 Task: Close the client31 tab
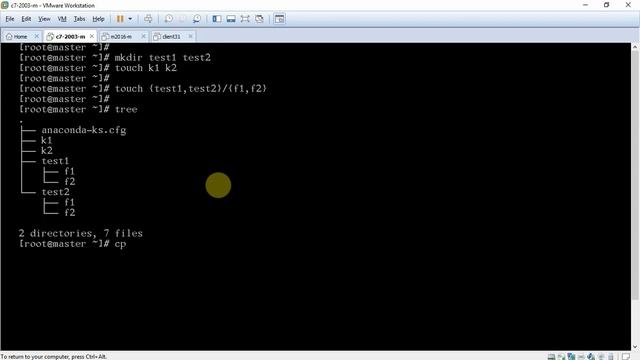[190, 36]
